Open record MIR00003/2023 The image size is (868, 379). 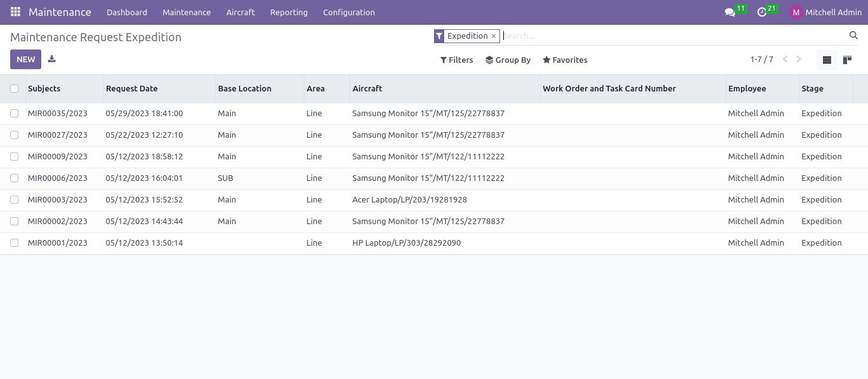click(x=57, y=199)
